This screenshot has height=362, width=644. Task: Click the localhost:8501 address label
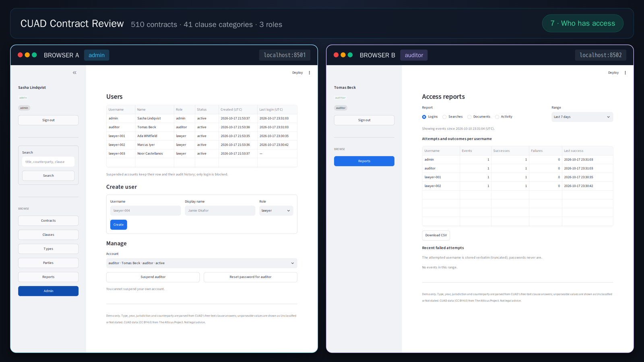[x=285, y=55]
